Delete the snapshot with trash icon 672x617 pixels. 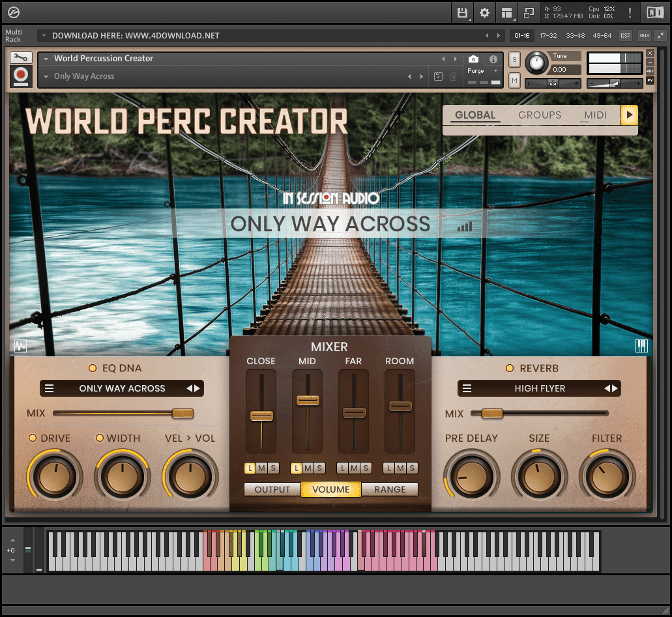453,76
